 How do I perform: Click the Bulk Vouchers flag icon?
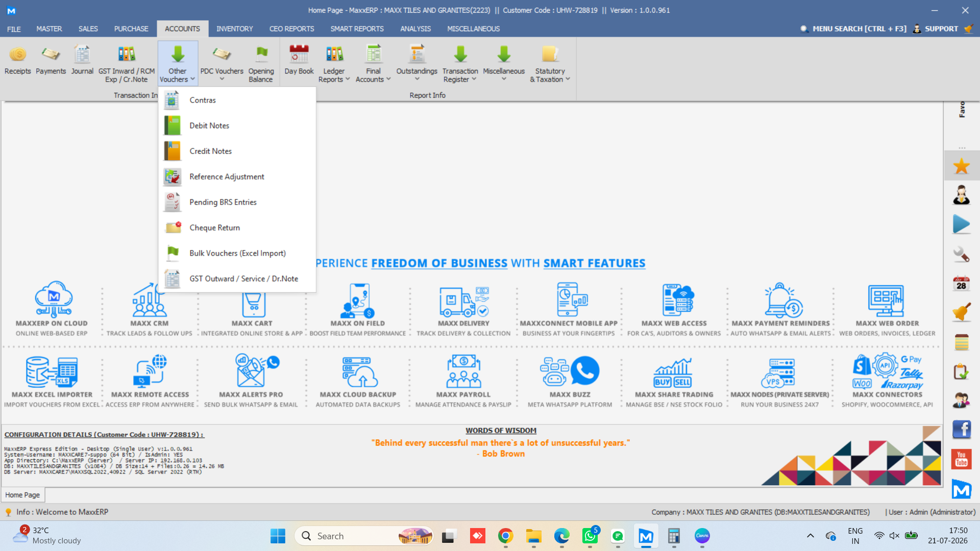tap(172, 254)
